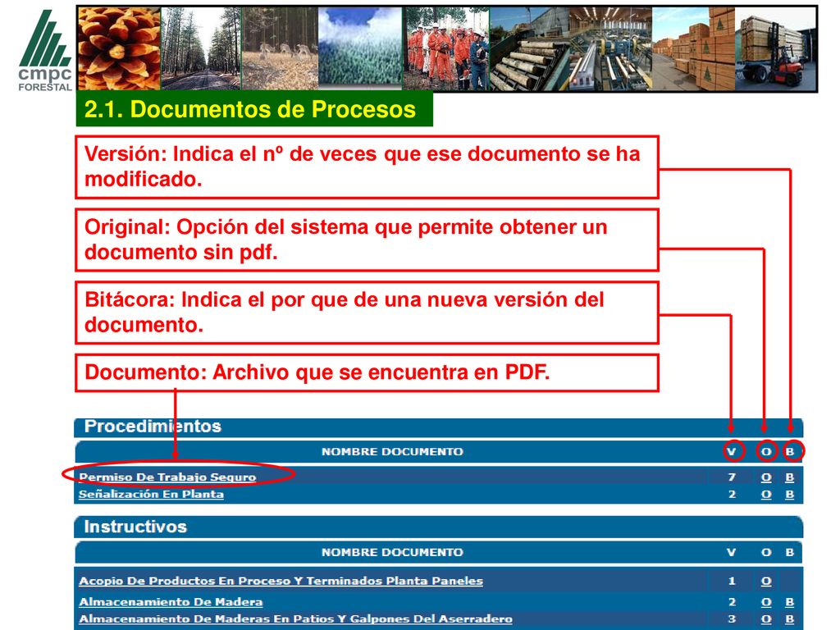Click Bitácora link for Almacenamiento De Madera
Viewport: 840px width, 630px height.
coord(790,601)
